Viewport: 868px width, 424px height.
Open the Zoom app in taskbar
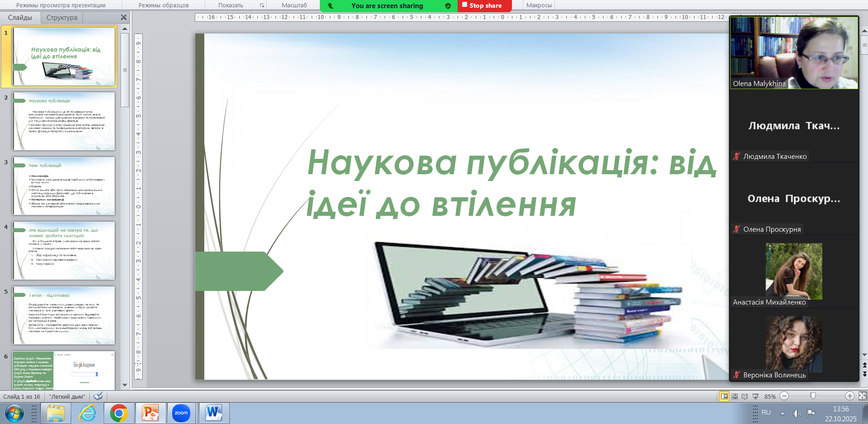[181, 413]
